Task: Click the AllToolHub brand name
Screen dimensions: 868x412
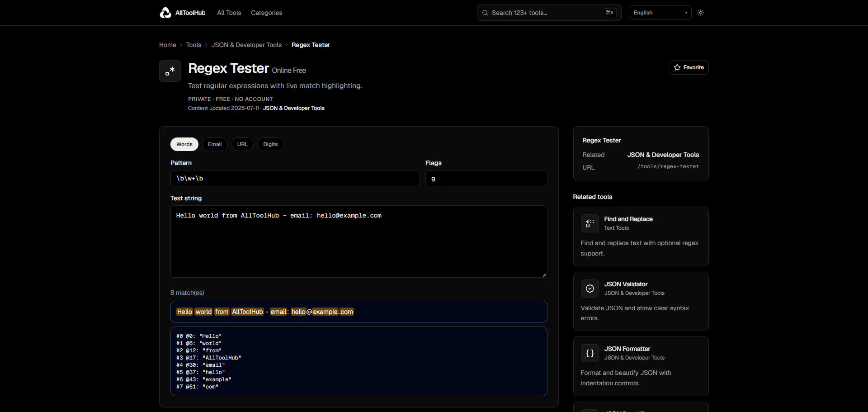Action: [190, 13]
